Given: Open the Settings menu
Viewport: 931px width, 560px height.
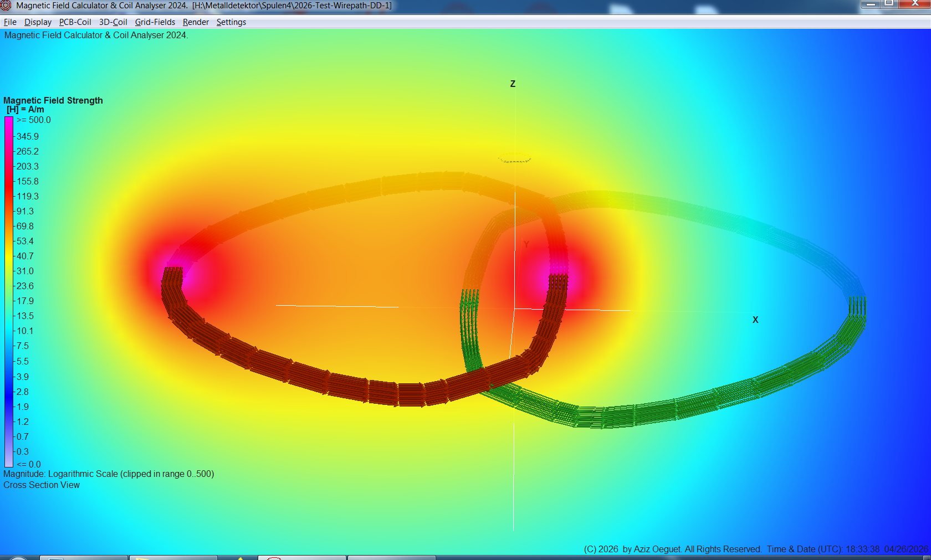Looking at the screenshot, I should [x=231, y=22].
